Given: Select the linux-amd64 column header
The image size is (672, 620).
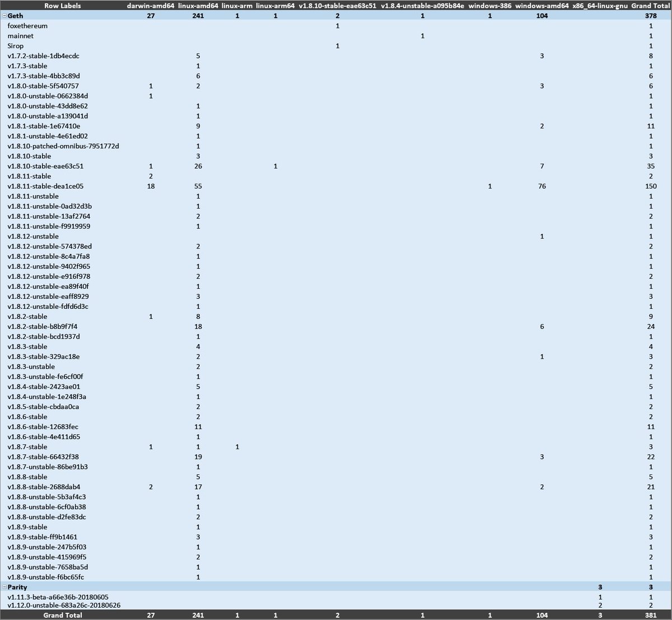Looking at the screenshot, I should point(198,6).
